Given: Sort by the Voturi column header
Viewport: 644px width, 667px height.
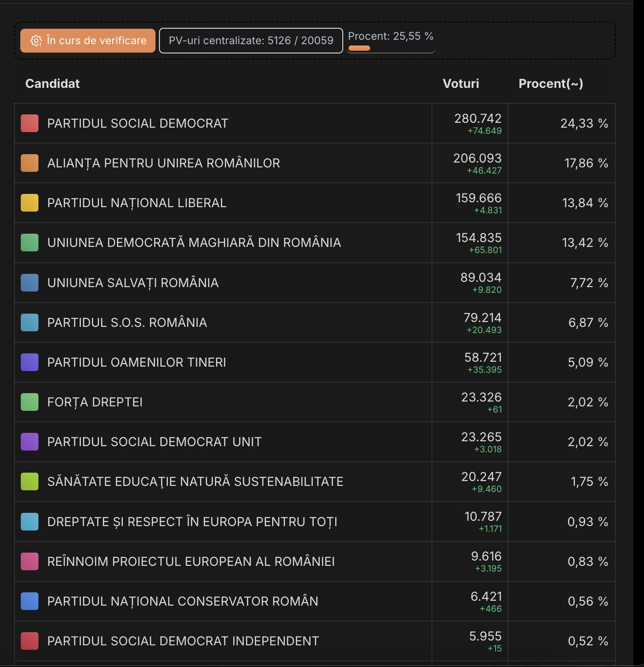Looking at the screenshot, I should click(461, 83).
